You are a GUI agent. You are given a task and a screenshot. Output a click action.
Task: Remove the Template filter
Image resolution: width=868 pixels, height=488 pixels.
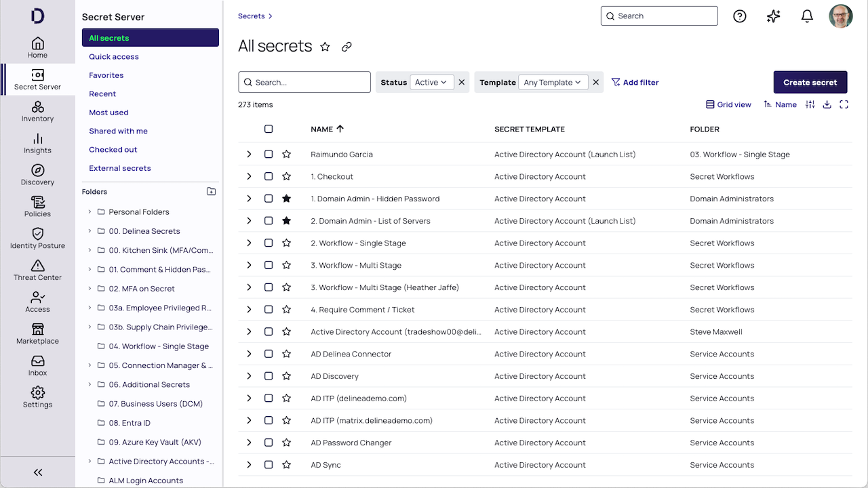tap(596, 82)
